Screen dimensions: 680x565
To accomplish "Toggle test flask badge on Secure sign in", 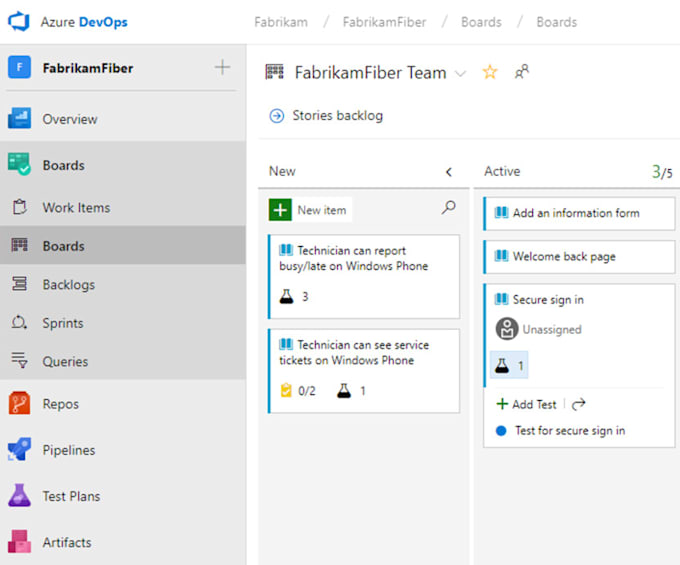I will [x=509, y=366].
